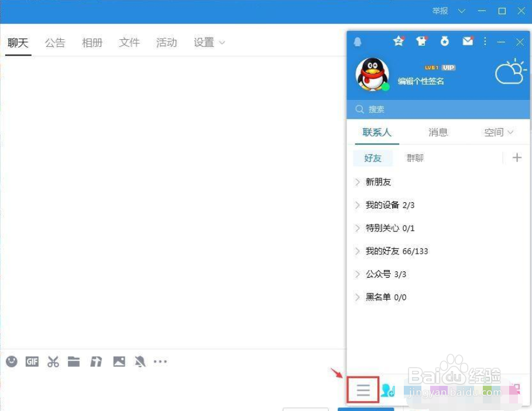Switch to the 消息 tab
Screen dimensions: 532x411
point(438,132)
